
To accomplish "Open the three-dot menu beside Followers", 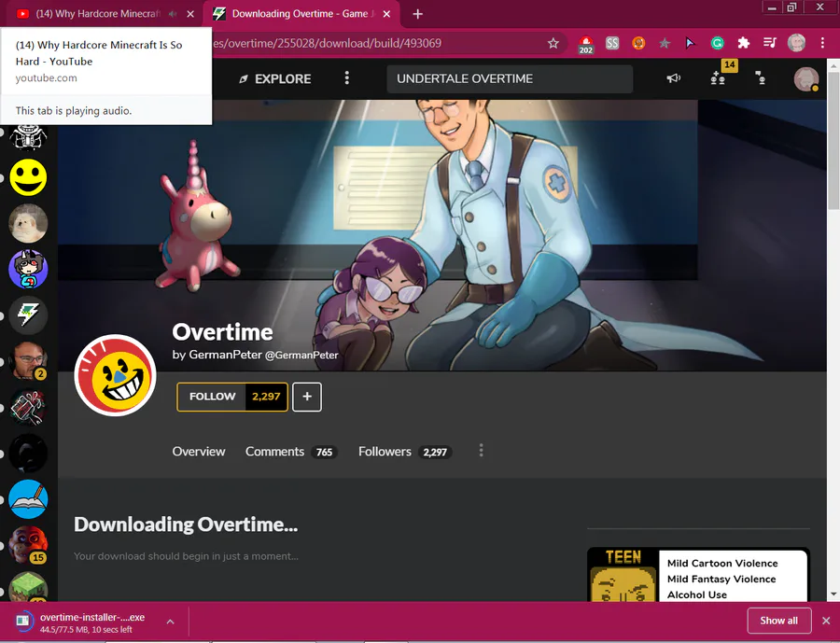I will (481, 451).
